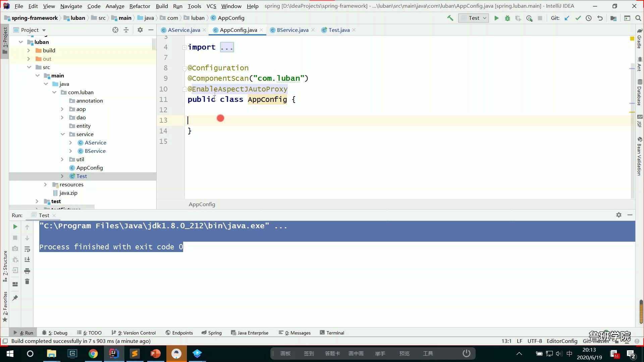Open the Refactor menu

pyautogui.click(x=140, y=6)
